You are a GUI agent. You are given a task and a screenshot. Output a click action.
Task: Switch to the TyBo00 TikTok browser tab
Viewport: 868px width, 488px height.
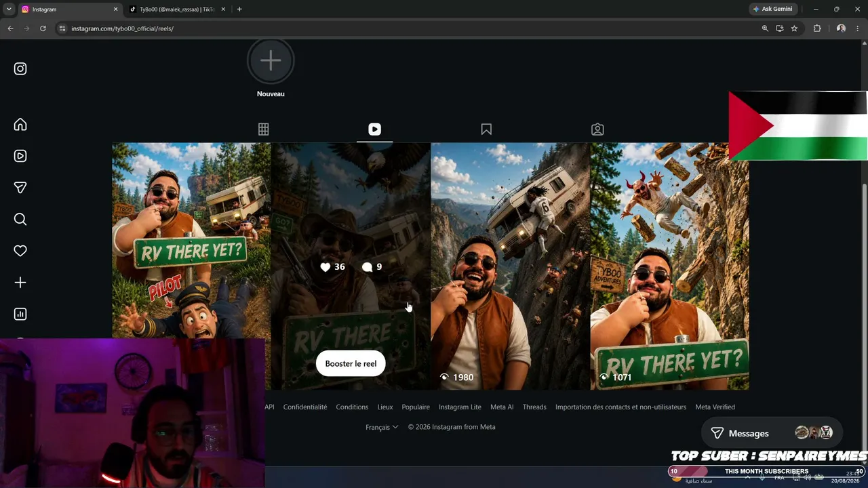click(176, 9)
